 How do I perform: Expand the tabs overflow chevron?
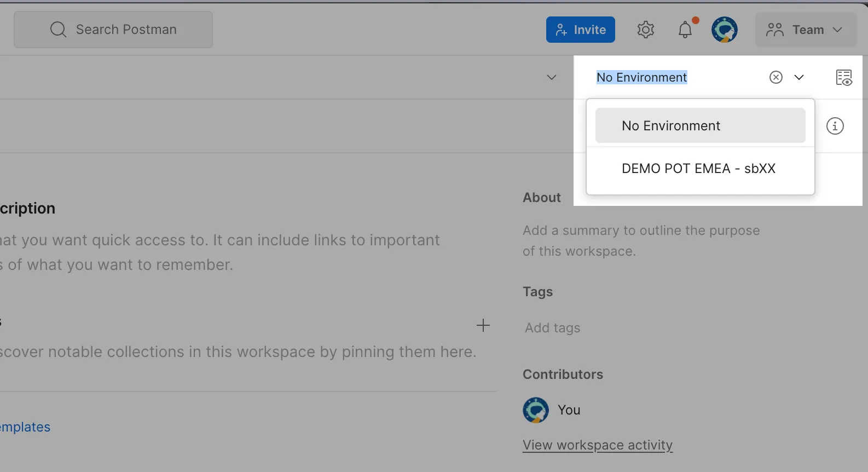[552, 77]
